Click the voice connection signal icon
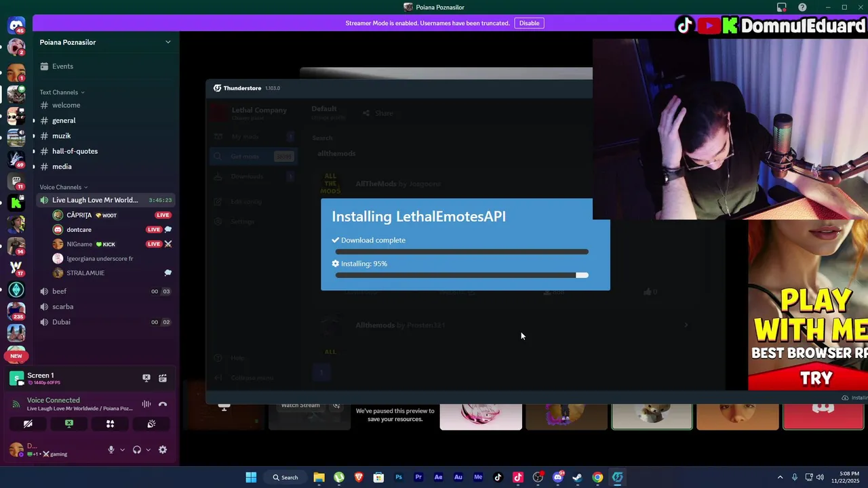Image resolution: width=868 pixels, height=488 pixels. [x=16, y=405]
